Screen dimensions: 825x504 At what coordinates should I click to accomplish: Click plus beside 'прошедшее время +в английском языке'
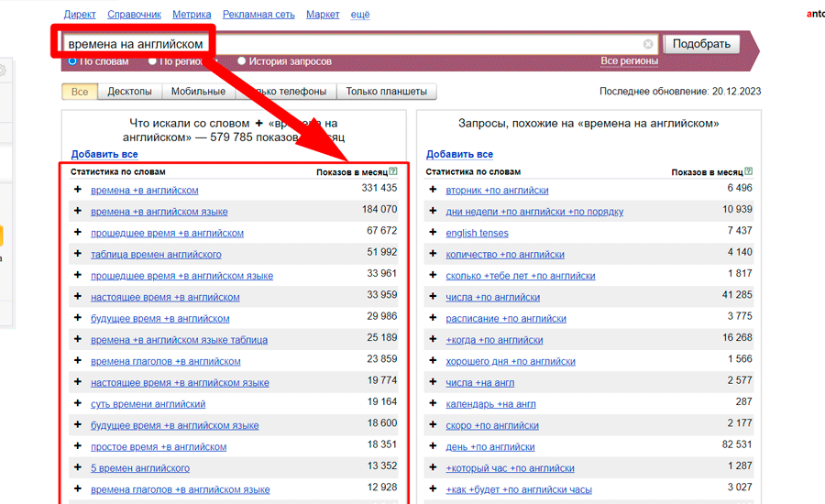tap(78, 275)
